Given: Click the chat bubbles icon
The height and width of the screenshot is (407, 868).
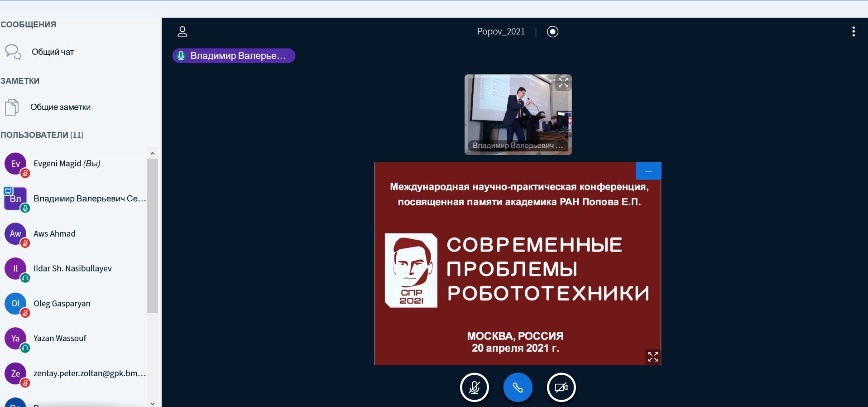Looking at the screenshot, I should pos(13,52).
